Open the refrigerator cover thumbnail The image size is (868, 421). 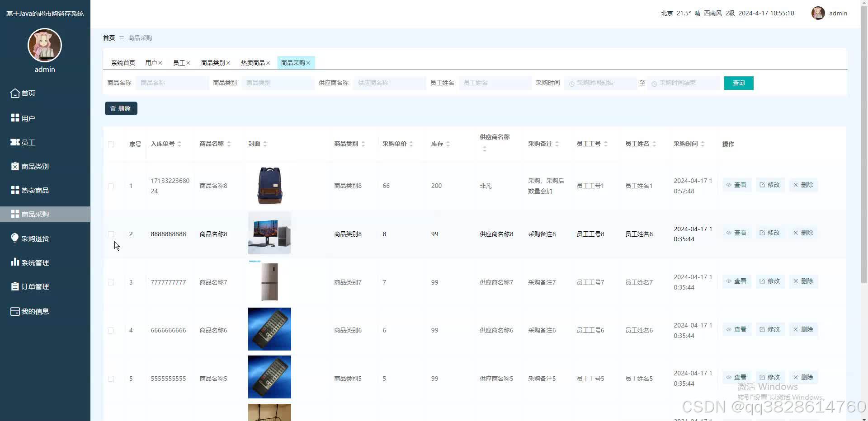pyautogui.click(x=269, y=281)
